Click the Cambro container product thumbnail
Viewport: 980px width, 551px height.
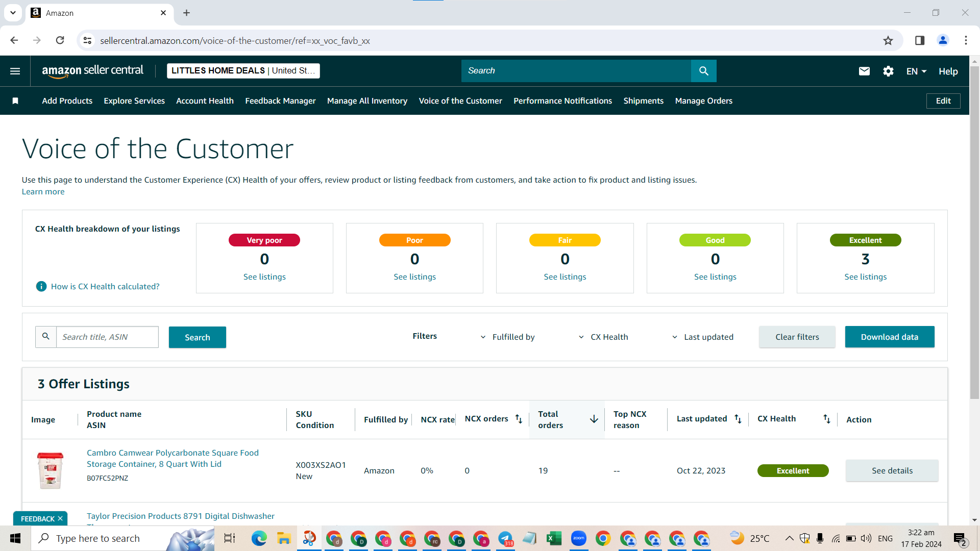pos(50,470)
